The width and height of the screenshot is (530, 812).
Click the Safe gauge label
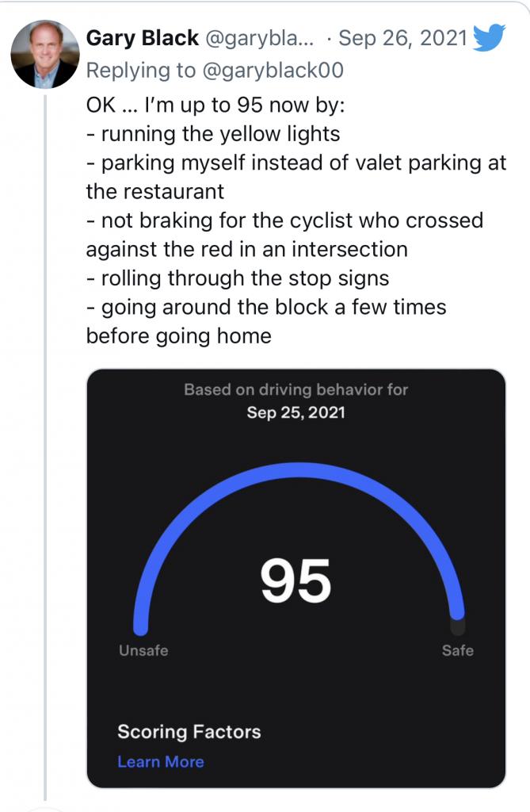pyautogui.click(x=458, y=650)
